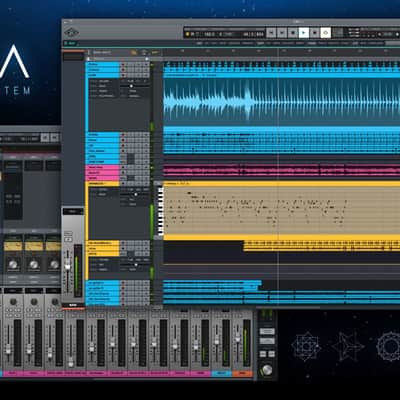
Task: Select the tan MIDI note clip
Action: [x=282, y=211]
